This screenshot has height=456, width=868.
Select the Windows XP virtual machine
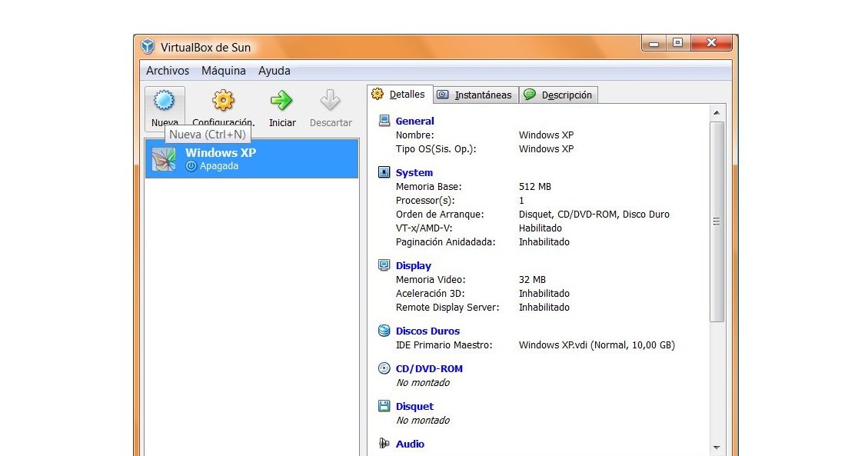[x=221, y=152]
